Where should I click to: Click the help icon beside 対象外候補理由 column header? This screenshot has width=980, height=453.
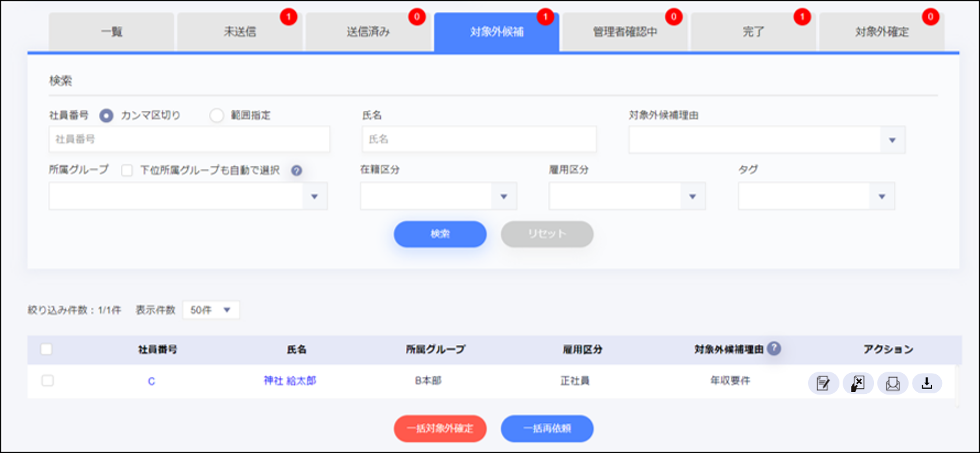pos(774,348)
